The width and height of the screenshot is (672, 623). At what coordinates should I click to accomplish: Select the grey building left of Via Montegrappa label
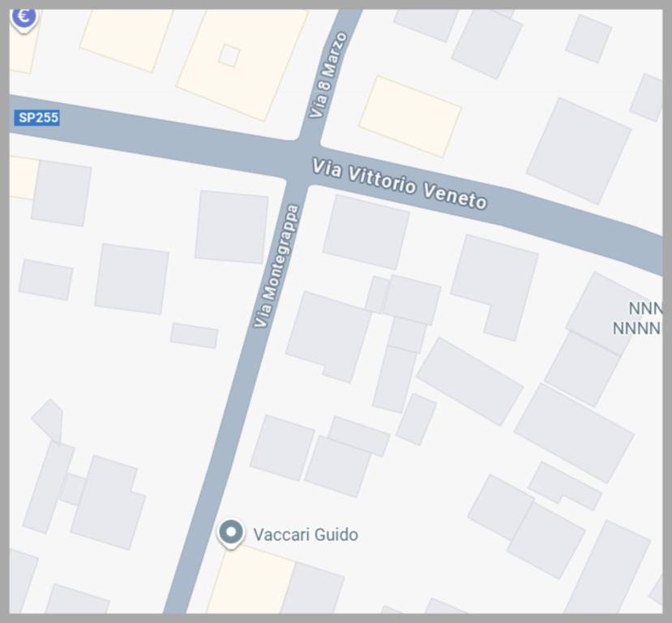pyautogui.click(x=232, y=227)
